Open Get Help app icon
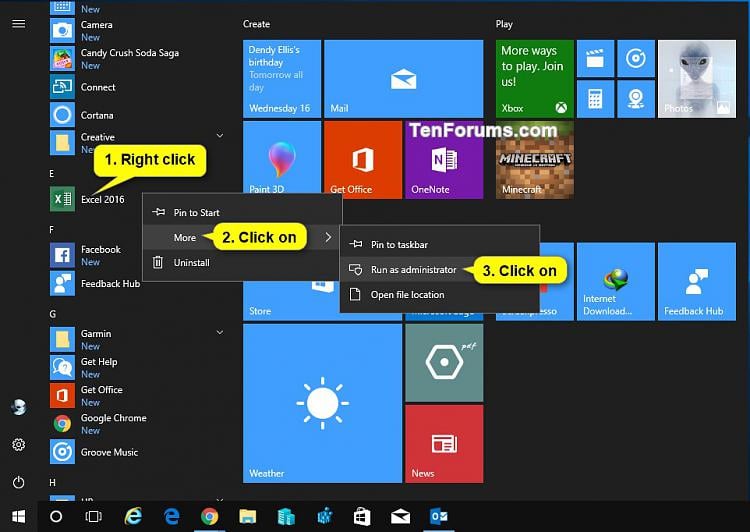The image size is (750, 532). click(x=62, y=367)
